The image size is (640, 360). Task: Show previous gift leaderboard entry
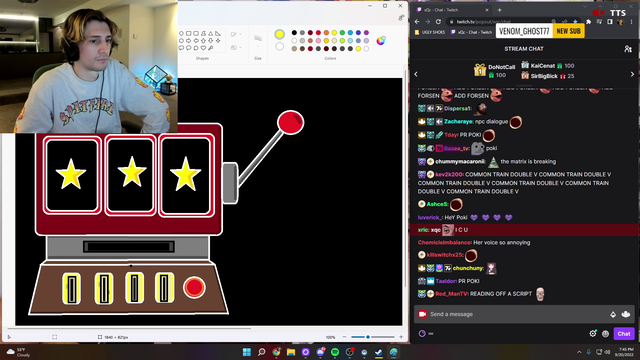[x=416, y=74]
